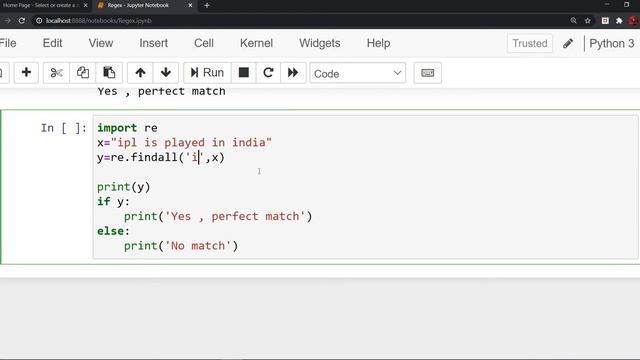Open the Cell menu
640x360 pixels.
[204, 43]
